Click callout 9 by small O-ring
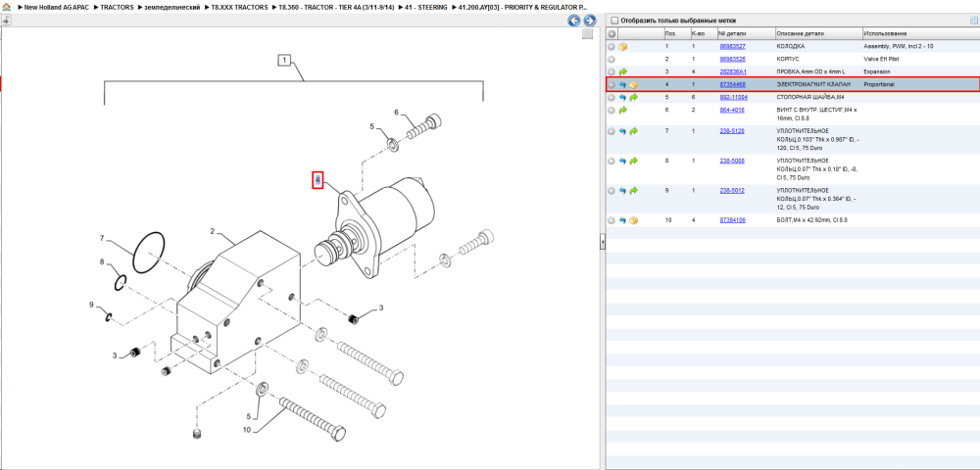This screenshot has width=980, height=470. click(x=91, y=305)
